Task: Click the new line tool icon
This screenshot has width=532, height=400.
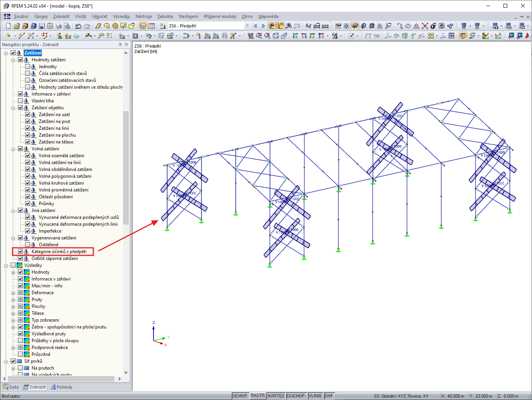Action: point(21,36)
